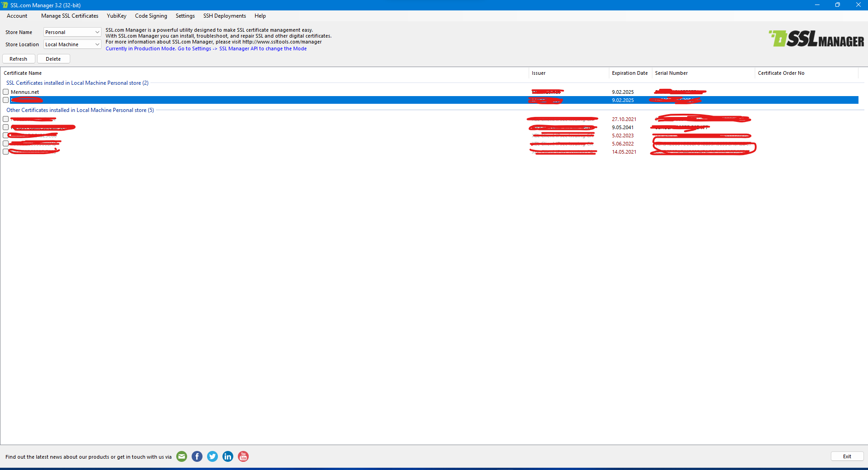
Task: Open the Account menu
Action: 17,16
